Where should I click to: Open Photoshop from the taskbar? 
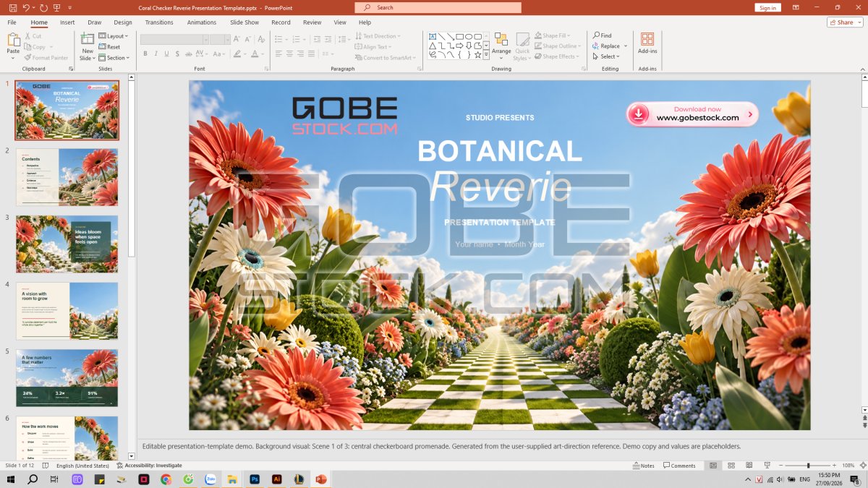[x=255, y=479]
